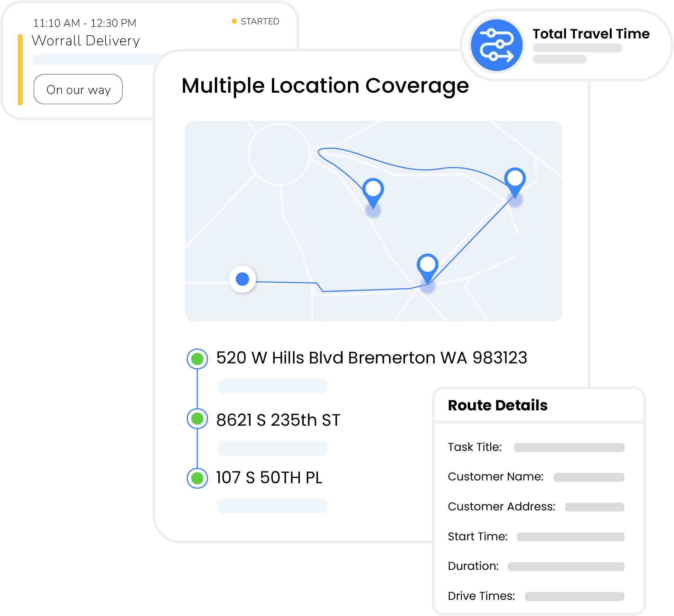
Task: Click the On our way button
Action: click(78, 89)
